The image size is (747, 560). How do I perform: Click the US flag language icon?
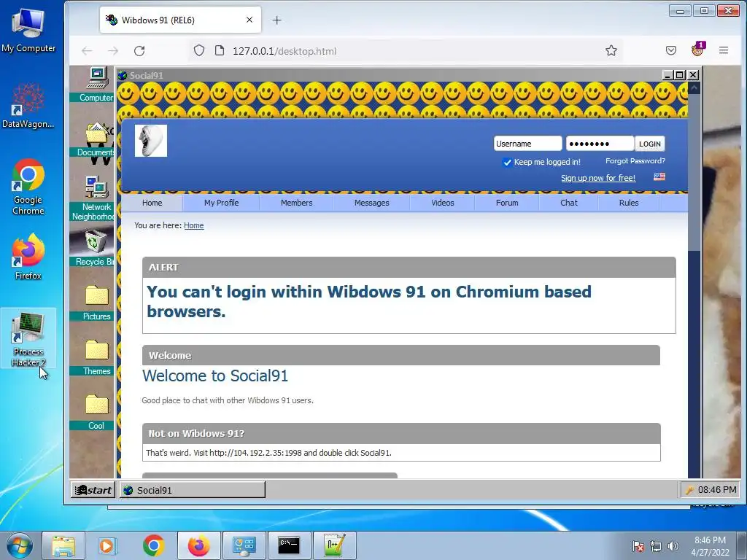(x=659, y=176)
